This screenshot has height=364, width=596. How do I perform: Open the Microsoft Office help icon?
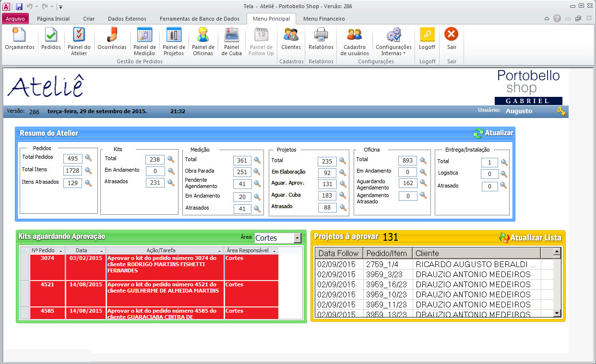(557, 18)
